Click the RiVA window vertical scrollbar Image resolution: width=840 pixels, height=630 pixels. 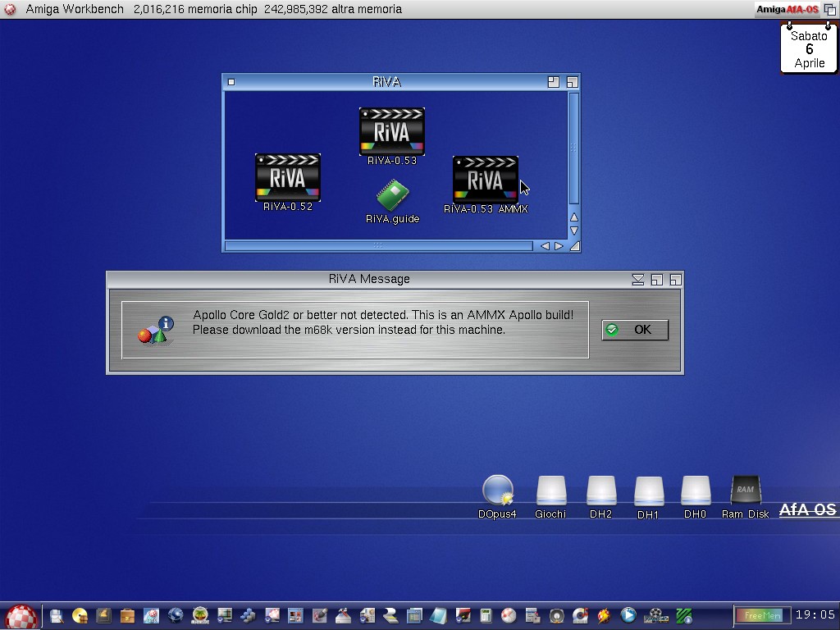[573, 148]
